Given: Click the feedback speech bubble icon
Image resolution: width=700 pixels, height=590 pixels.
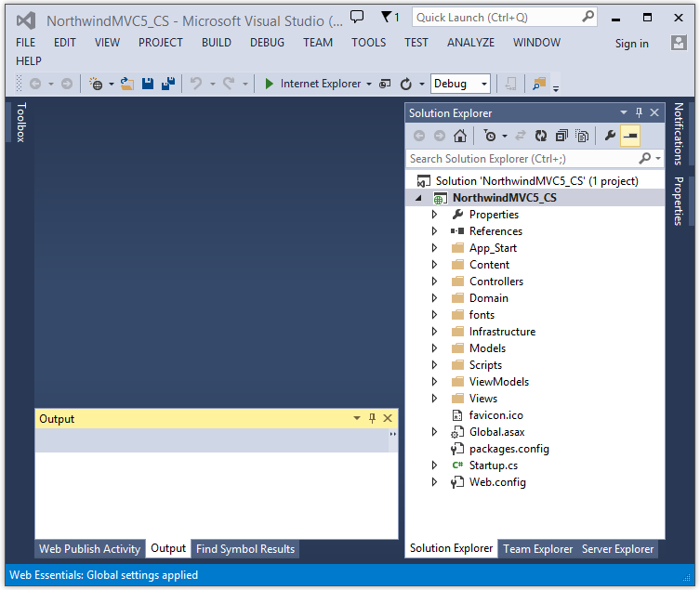Looking at the screenshot, I should coord(357,17).
